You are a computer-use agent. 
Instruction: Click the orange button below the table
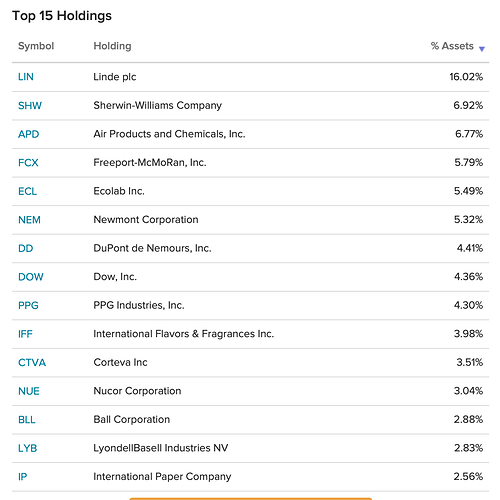[x=251, y=499]
